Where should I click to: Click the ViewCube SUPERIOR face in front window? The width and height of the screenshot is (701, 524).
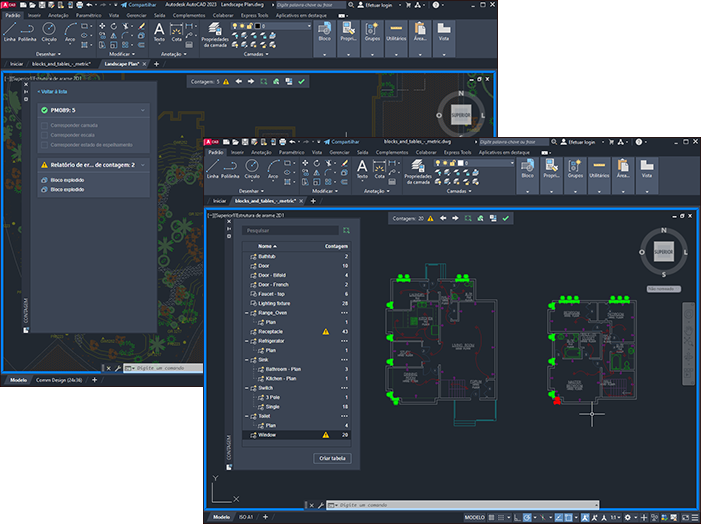click(x=663, y=252)
